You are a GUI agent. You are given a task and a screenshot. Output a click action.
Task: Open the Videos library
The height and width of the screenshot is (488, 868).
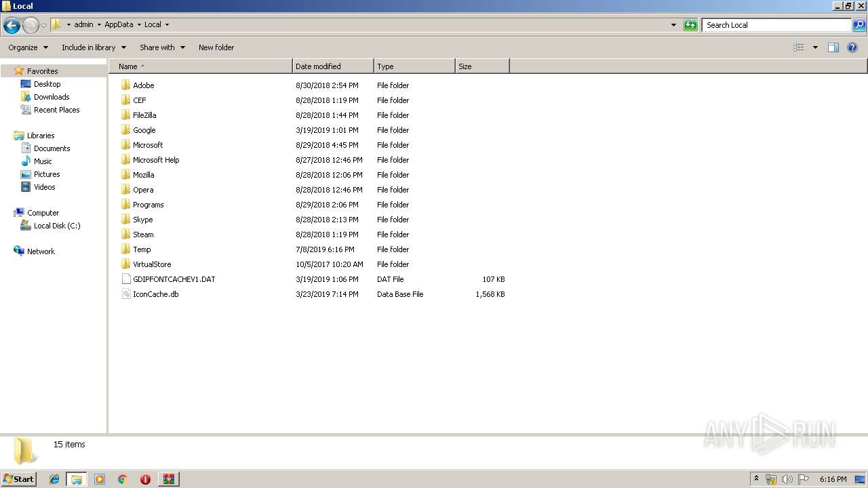(44, 187)
